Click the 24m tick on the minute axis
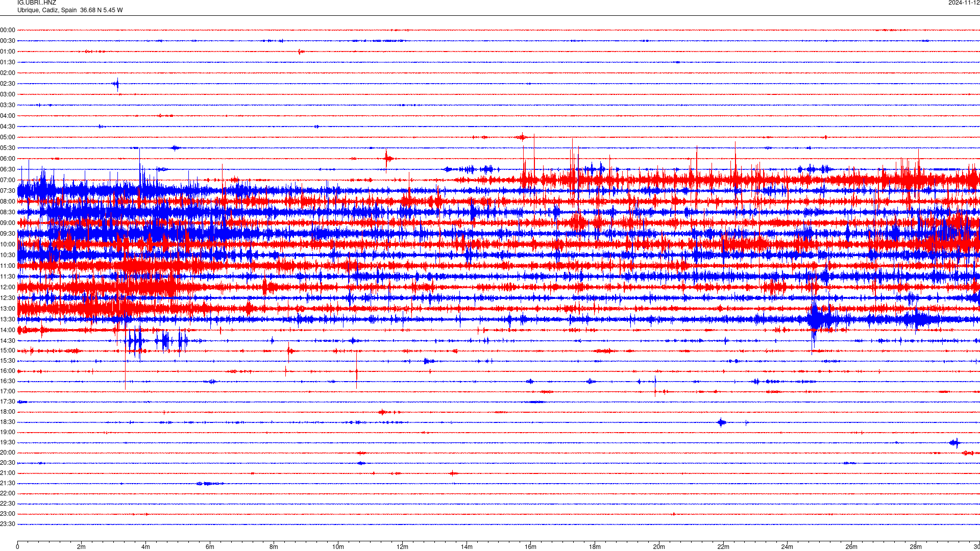980x551 pixels. click(x=787, y=547)
